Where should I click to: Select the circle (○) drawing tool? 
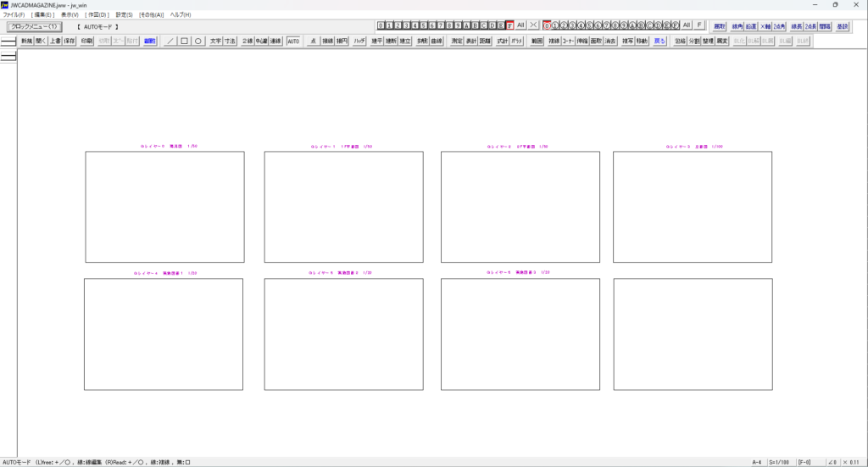point(198,41)
